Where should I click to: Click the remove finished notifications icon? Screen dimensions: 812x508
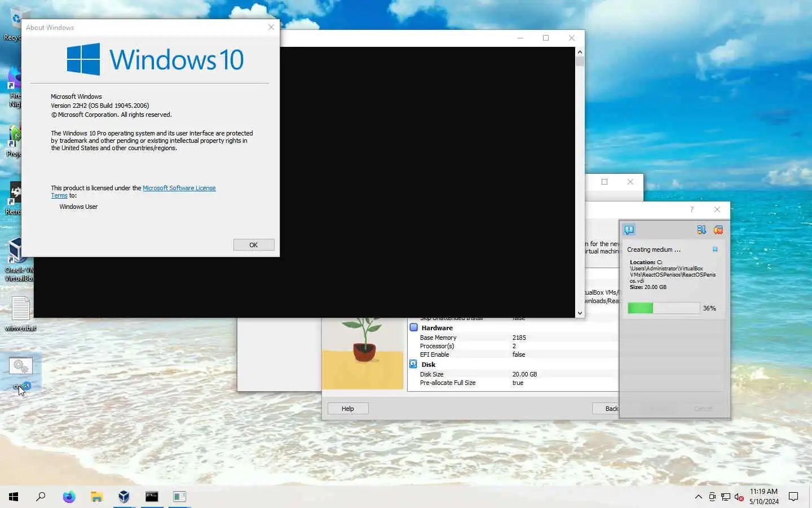(x=718, y=230)
